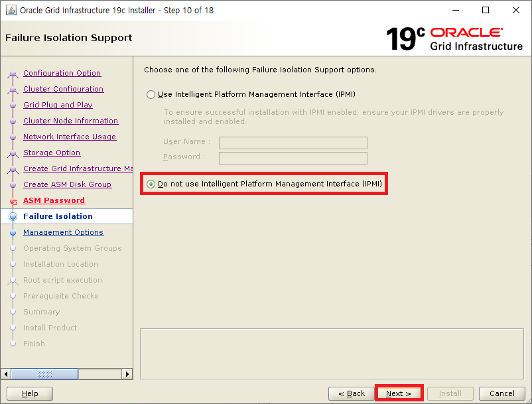Click the Create Grid Infrastructure step marker icon
The height and width of the screenshot is (404, 532).
click(x=13, y=169)
